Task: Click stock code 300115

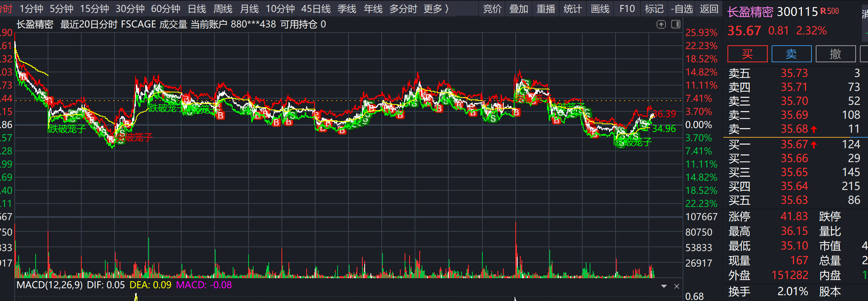Action: tap(797, 12)
